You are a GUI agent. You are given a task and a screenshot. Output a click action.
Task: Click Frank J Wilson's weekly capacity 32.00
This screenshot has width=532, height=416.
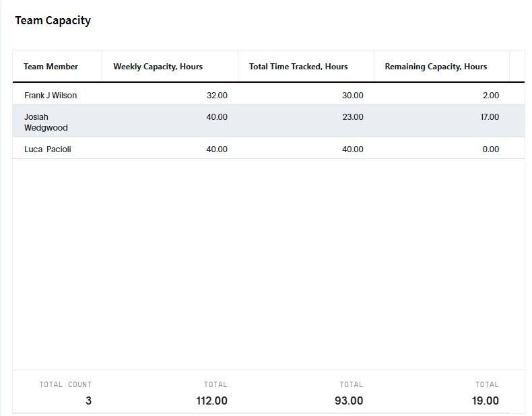click(x=217, y=96)
